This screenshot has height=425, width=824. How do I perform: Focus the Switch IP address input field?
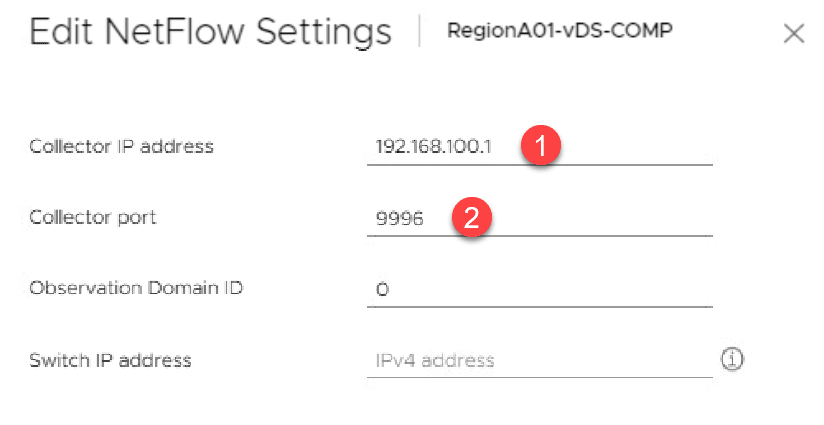click(540, 360)
